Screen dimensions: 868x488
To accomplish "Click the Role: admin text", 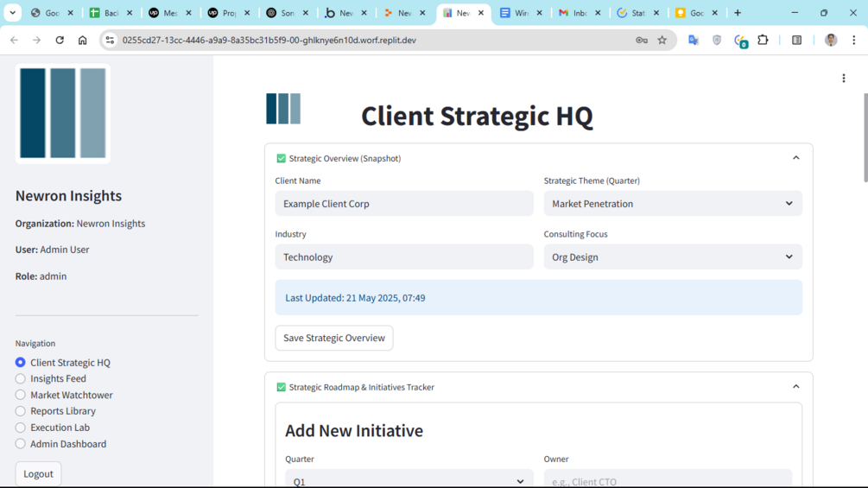I will pos(41,276).
